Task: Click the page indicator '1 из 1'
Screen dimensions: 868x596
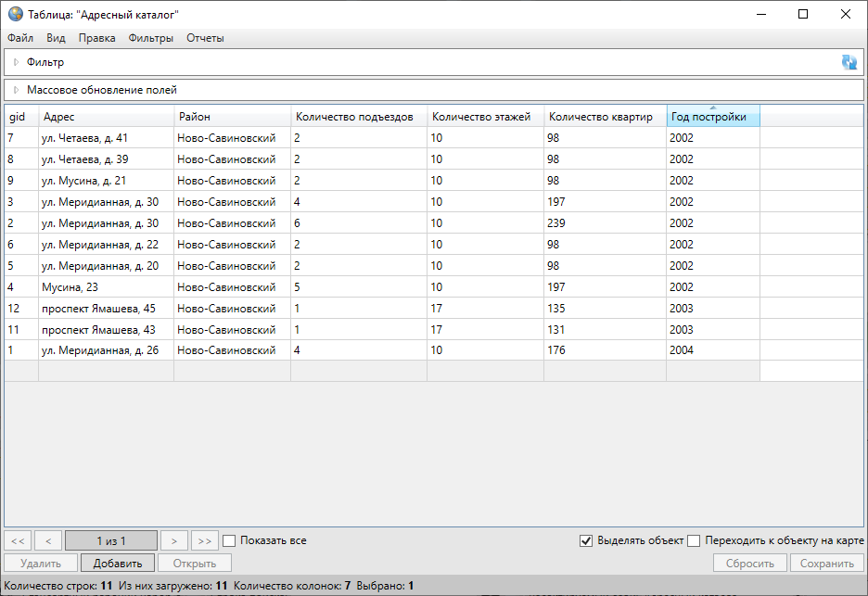Action: click(x=111, y=540)
